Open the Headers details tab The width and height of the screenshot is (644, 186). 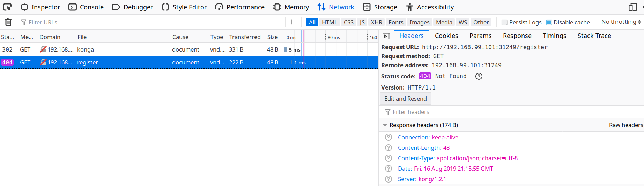(x=411, y=36)
